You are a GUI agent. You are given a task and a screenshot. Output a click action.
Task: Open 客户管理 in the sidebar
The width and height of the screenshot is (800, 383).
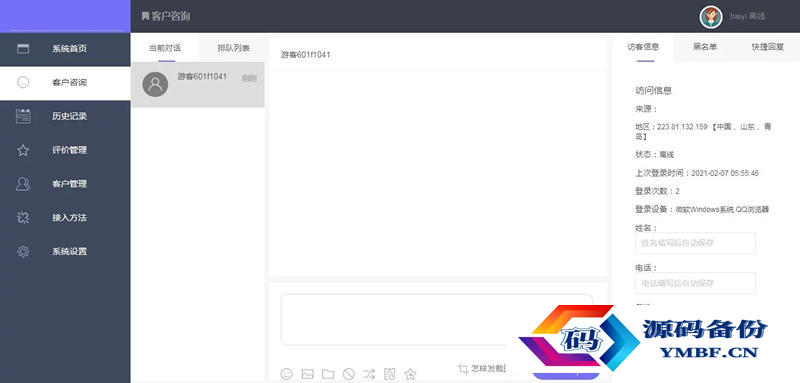[x=65, y=184]
